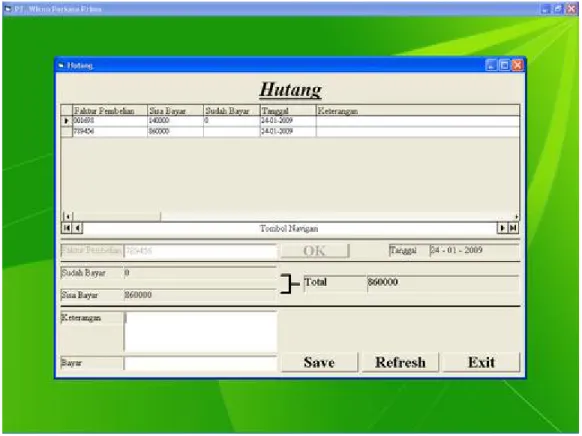Click the Sisa Bayar field below the grid

click(200, 295)
